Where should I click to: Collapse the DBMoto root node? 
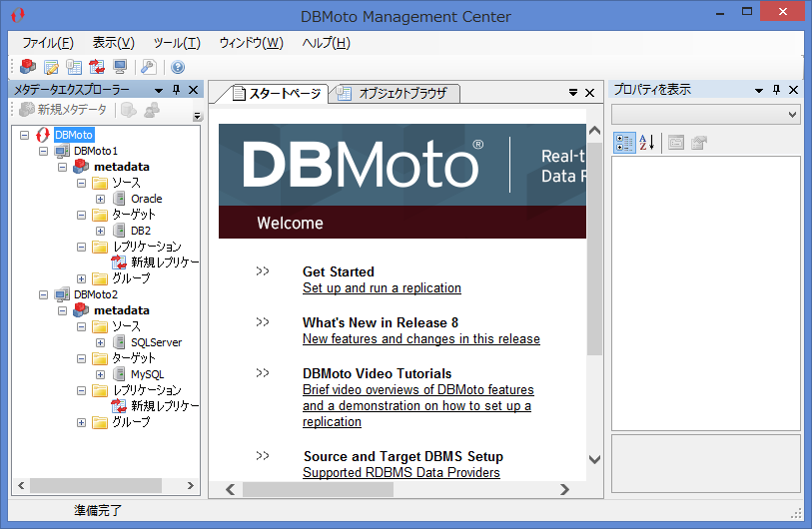point(24,135)
